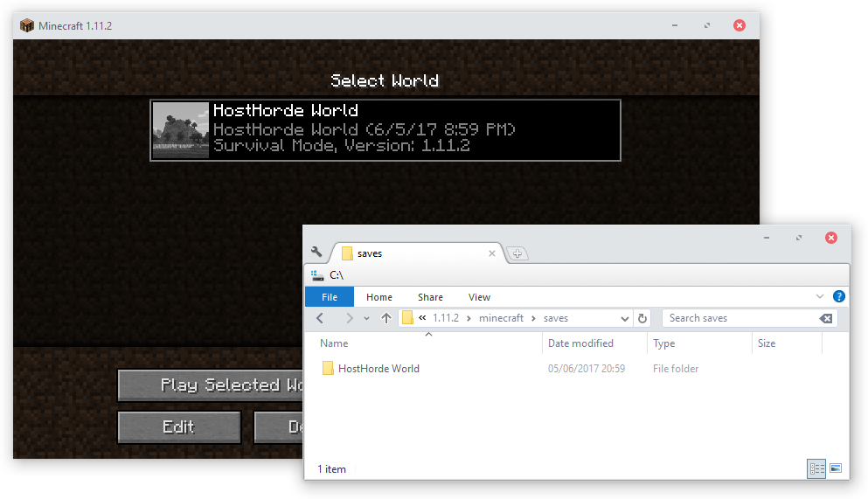Open Explorer help question mark icon

click(838, 296)
